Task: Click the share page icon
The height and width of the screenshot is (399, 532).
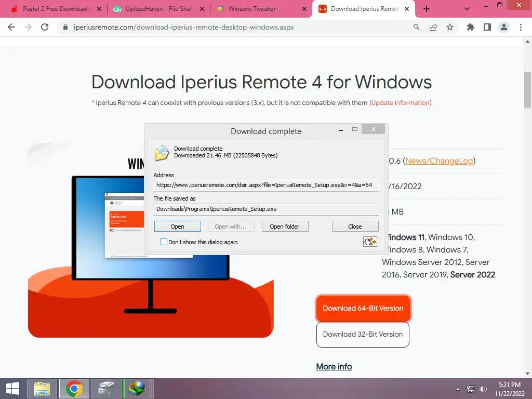Action: [x=433, y=27]
